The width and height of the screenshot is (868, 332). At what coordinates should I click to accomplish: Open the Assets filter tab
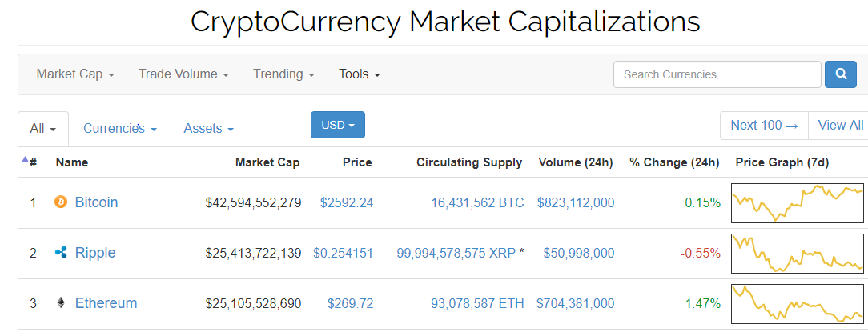209,129
